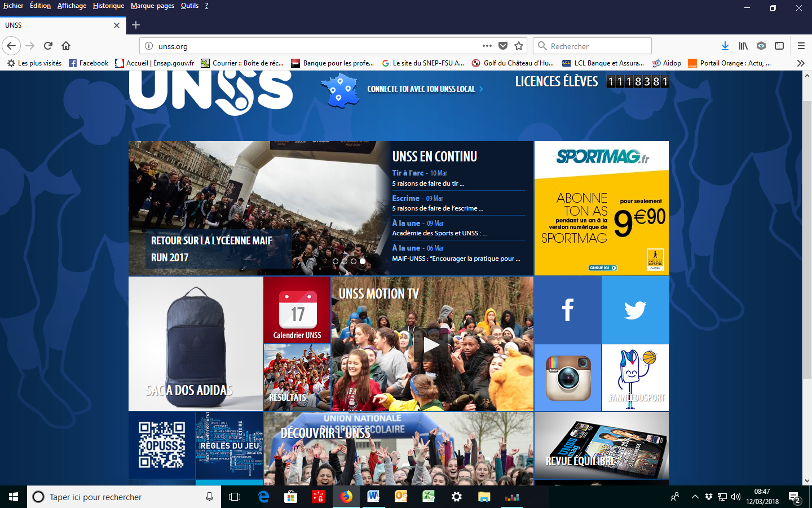Open Microsoft Edge from the taskbar
The width and height of the screenshot is (812, 508).
tap(263, 497)
